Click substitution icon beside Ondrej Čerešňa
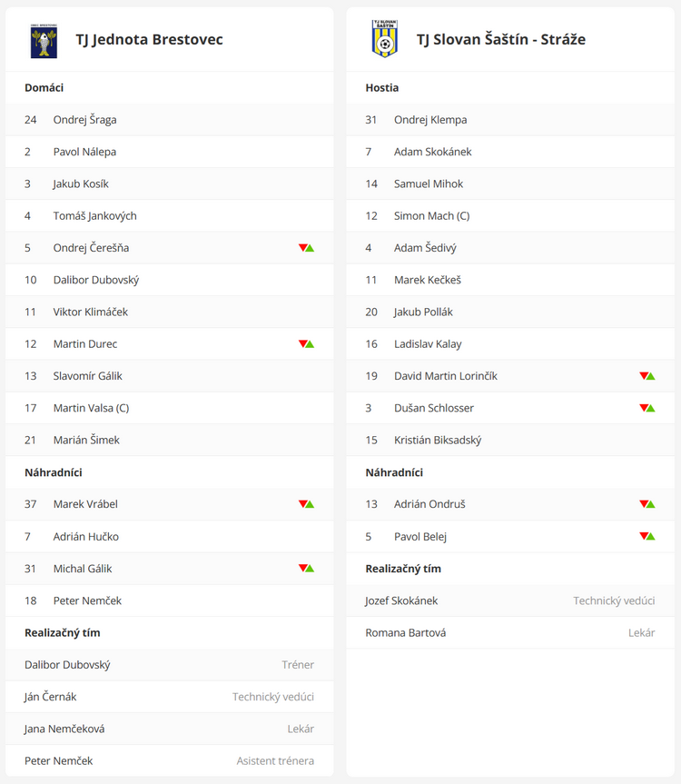Viewport: 681px width, 784px height. [306, 248]
